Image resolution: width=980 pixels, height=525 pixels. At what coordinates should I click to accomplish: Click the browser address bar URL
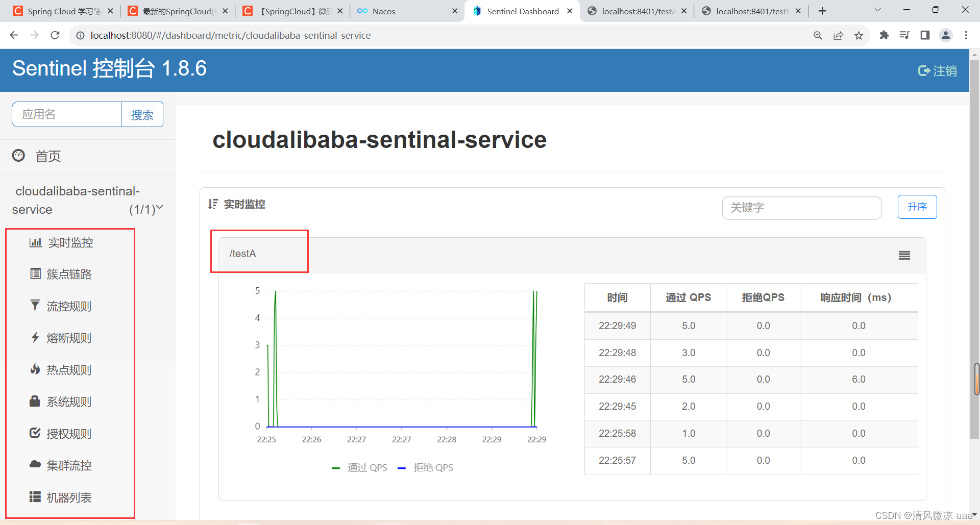(231, 35)
